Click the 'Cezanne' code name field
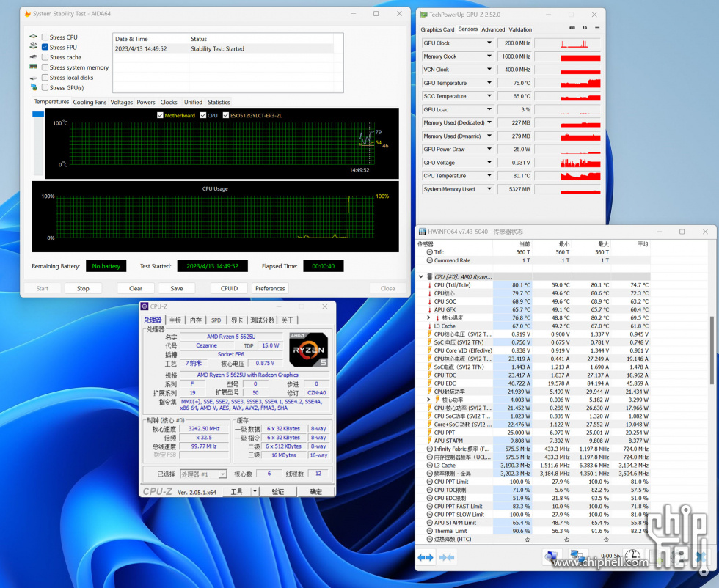Image resolution: width=719 pixels, height=588 pixels. [207, 345]
